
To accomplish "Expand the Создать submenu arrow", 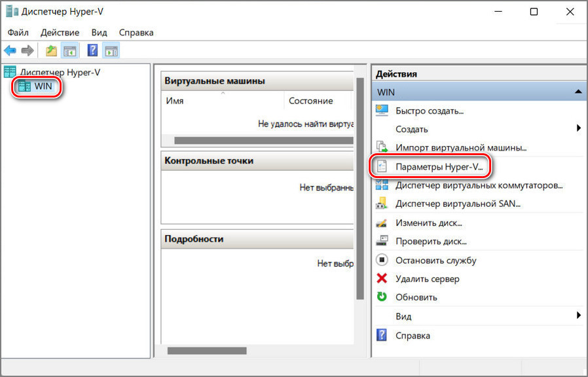I will (579, 128).
